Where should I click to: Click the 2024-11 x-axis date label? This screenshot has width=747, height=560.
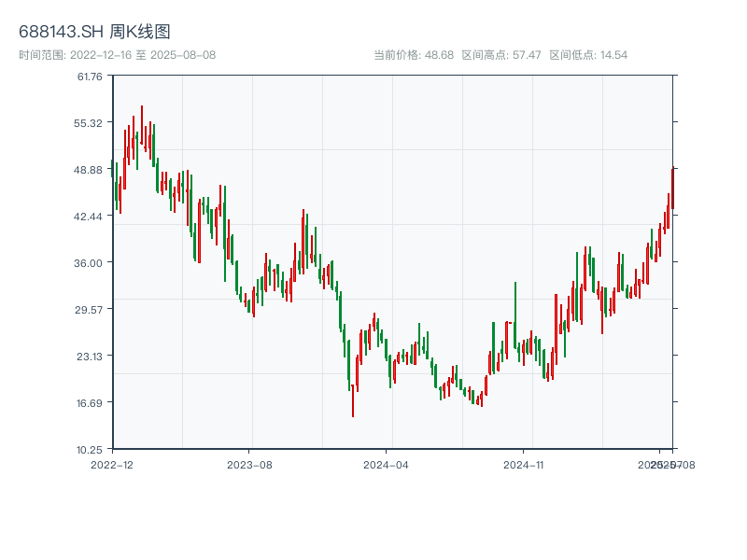pyautogui.click(x=523, y=464)
